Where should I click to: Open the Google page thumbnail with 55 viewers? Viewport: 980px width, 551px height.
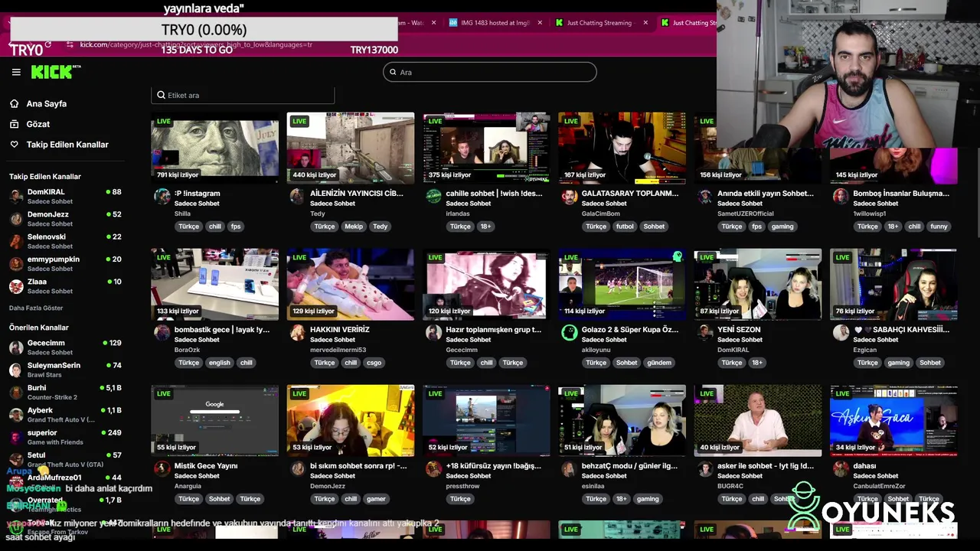pyautogui.click(x=215, y=420)
